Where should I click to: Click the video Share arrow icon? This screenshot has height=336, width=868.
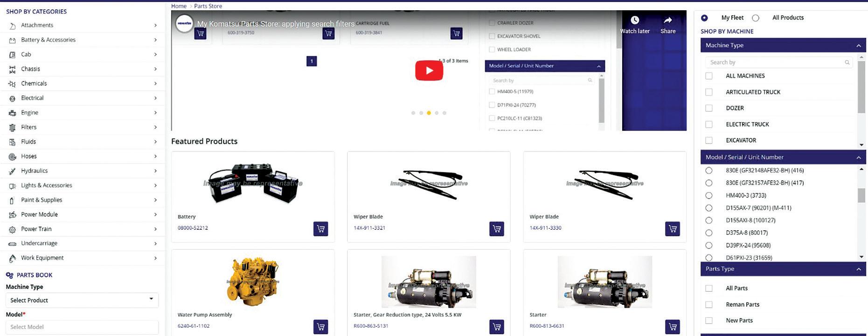tap(668, 20)
